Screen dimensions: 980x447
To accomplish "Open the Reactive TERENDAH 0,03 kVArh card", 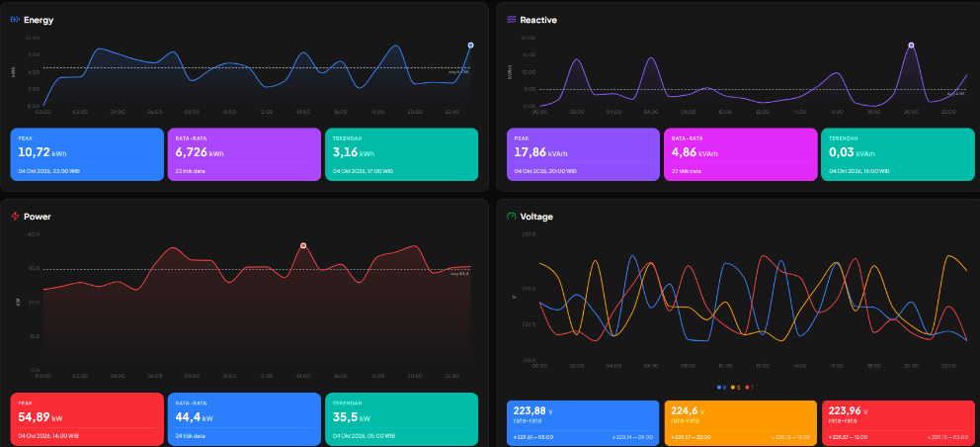I will click(897, 154).
